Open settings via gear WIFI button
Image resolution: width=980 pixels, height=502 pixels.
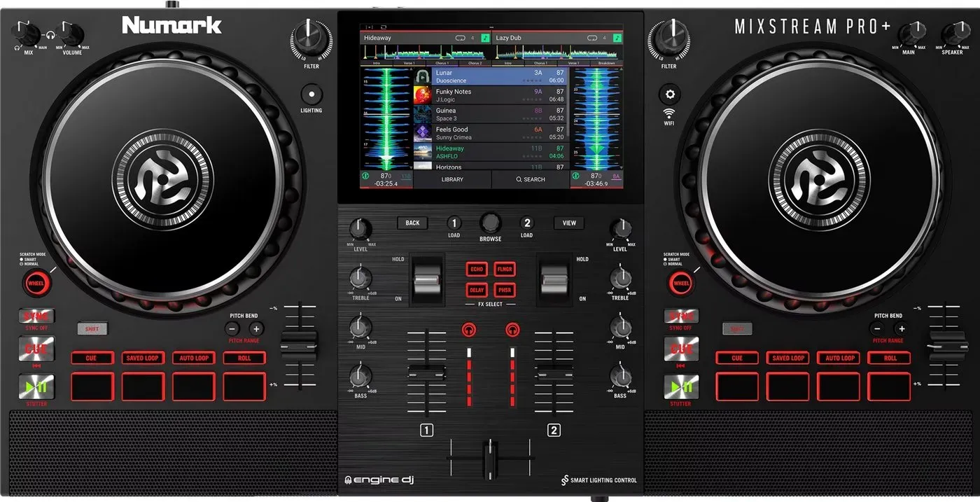669,95
